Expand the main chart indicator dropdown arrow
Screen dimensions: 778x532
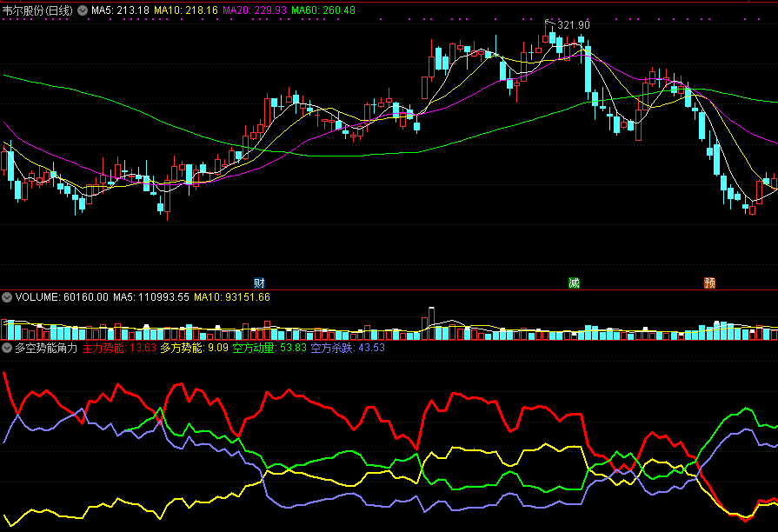tap(83, 10)
